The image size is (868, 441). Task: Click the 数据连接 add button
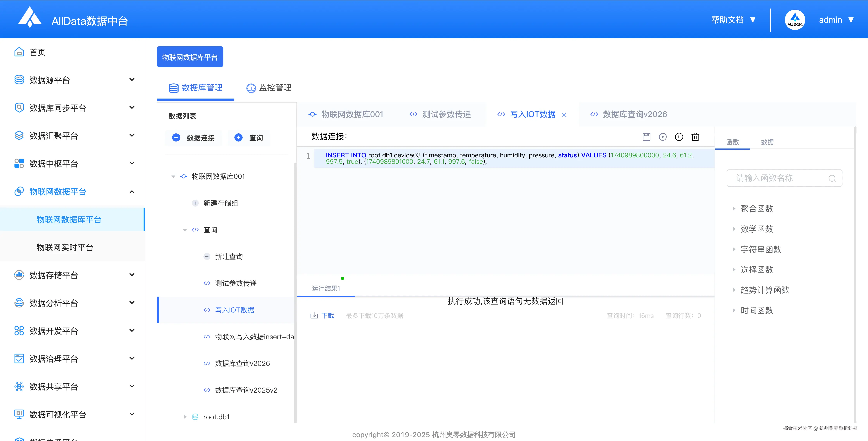click(193, 138)
